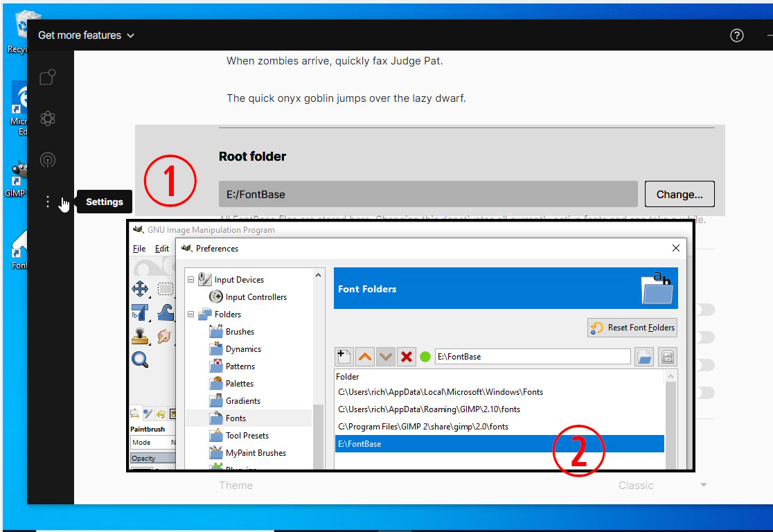Click the 'quick onyx goblin' sample sentence

(346, 98)
